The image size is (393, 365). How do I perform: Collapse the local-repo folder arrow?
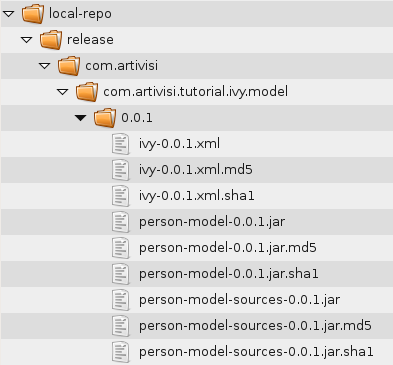pos(8,14)
